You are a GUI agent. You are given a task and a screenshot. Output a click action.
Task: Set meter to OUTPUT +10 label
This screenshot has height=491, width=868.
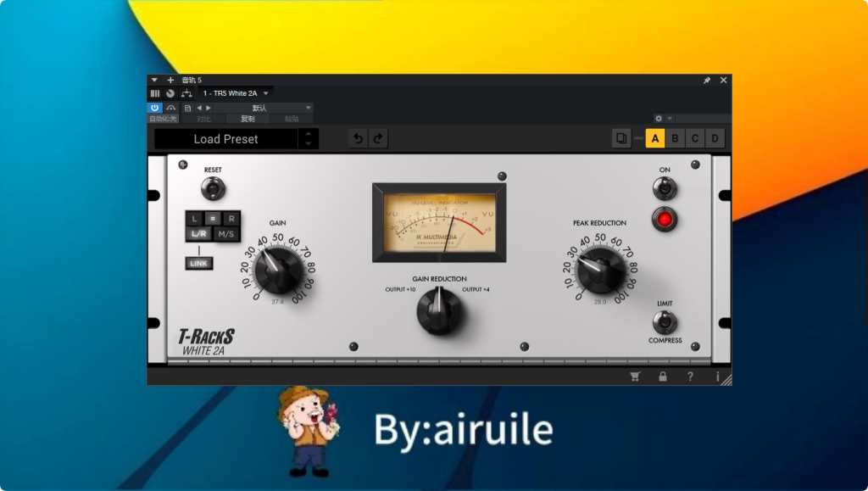point(400,289)
